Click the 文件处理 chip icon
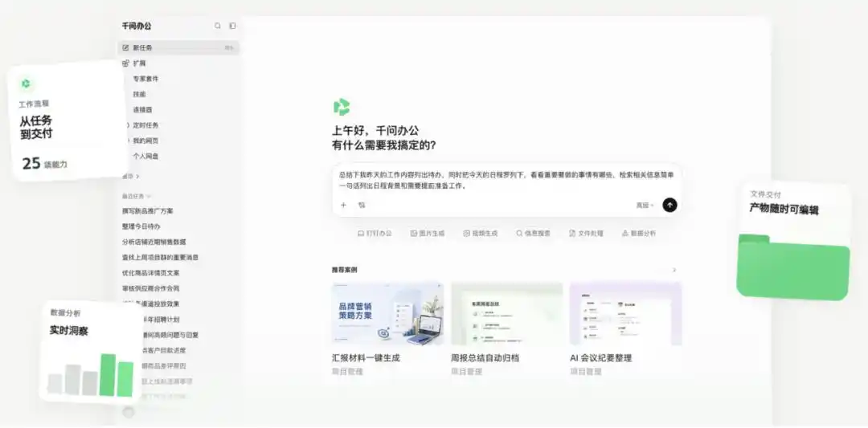868x428 pixels. point(572,234)
